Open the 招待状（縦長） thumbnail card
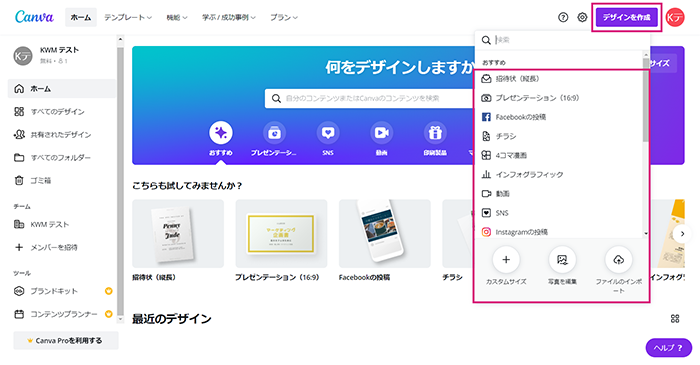700x365 pixels. pos(178,233)
